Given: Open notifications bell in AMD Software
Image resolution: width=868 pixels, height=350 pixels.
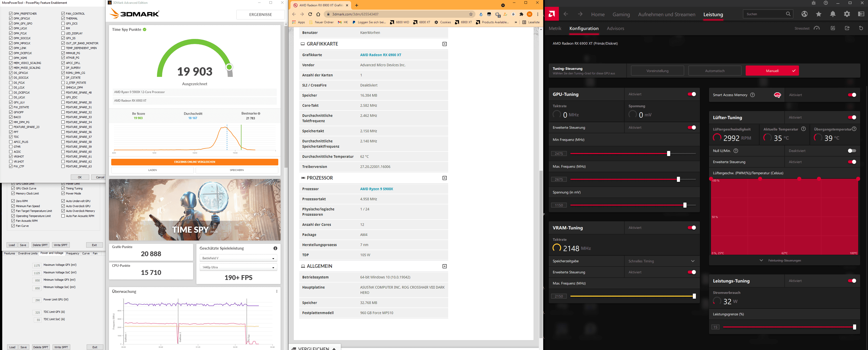Looking at the screenshot, I should tap(833, 14).
